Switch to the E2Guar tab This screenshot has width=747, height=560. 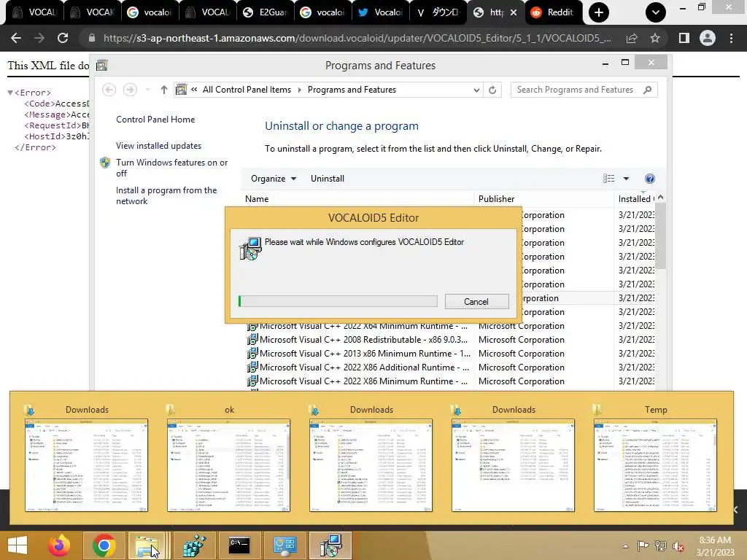pos(265,12)
